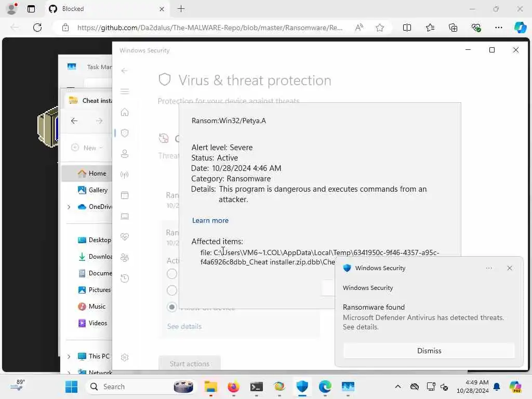Open Windows Security from taskbar
532x399 pixels.
tap(302, 387)
